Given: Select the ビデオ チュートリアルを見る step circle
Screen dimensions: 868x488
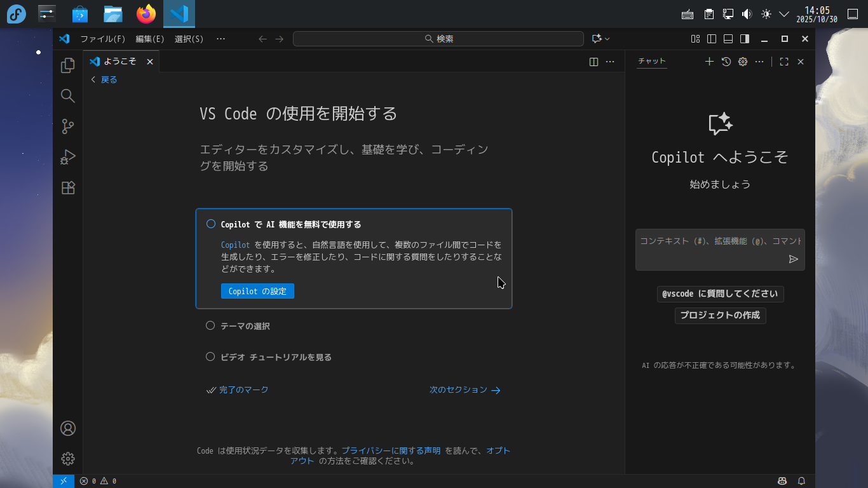Looking at the screenshot, I should tap(210, 356).
